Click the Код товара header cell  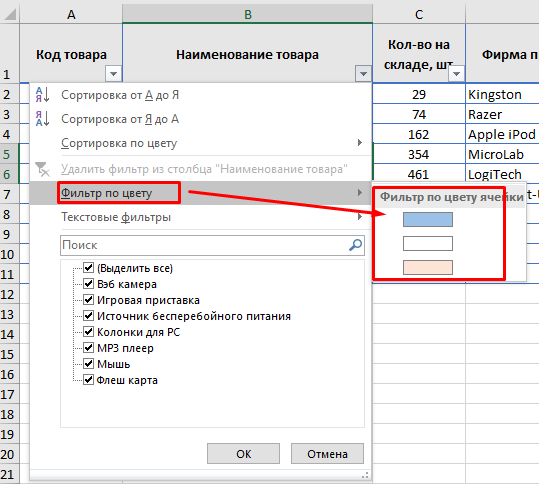click(x=71, y=53)
